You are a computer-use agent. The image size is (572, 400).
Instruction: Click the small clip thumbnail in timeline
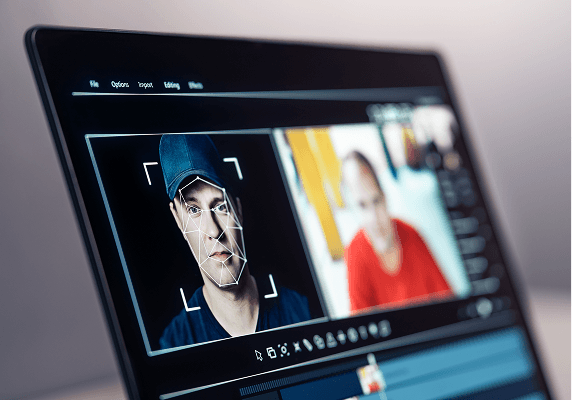point(371,379)
